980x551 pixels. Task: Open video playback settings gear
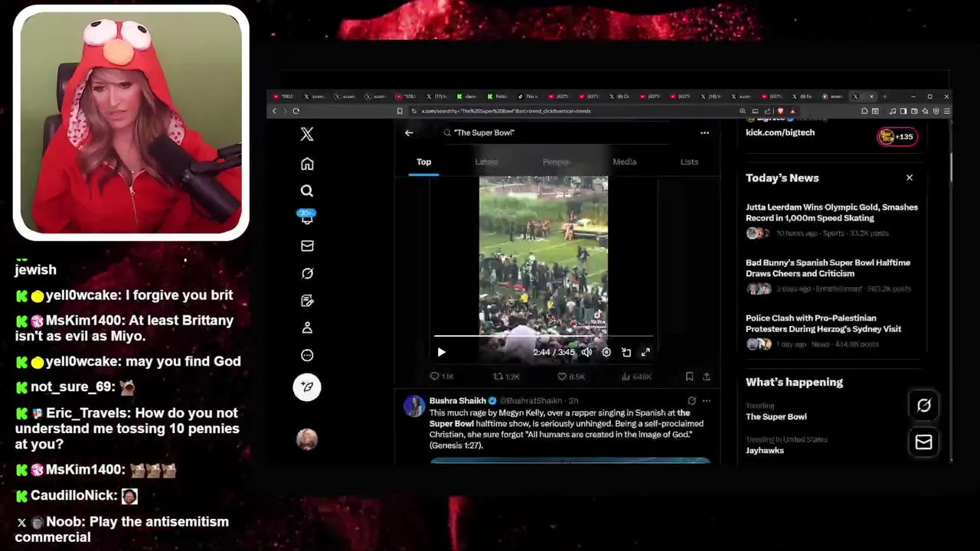pyautogui.click(x=606, y=352)
